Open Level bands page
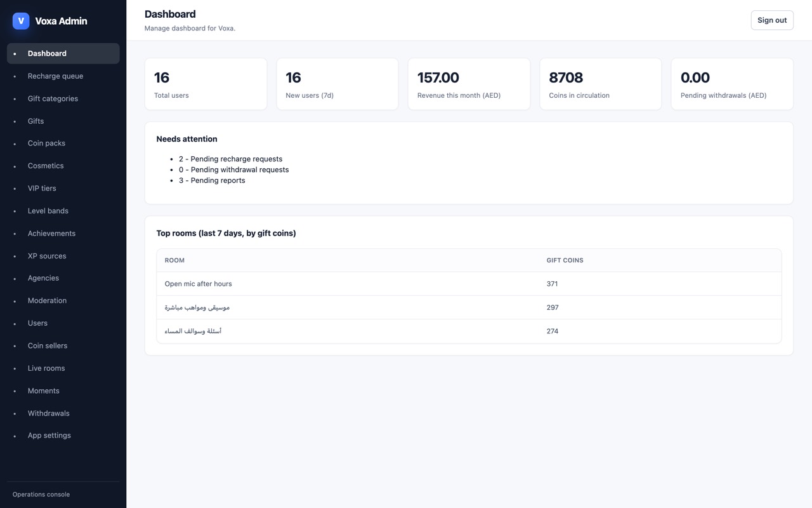This screenshot has height=508, width=812. coord(63,211)
